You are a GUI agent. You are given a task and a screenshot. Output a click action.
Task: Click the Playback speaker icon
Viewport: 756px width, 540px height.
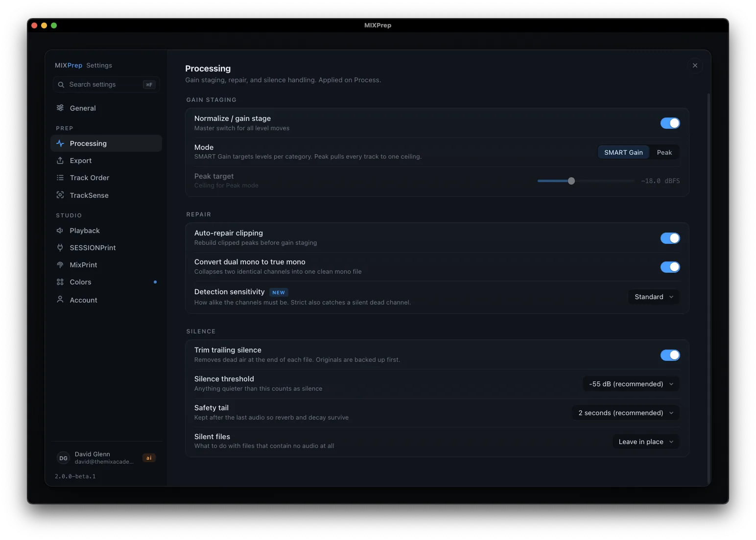click(x=60, y=231)
